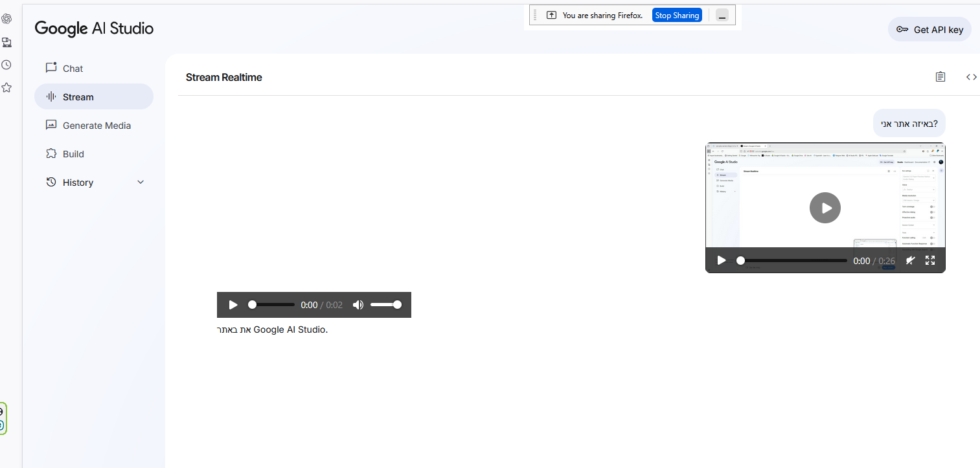Click the Get API key button

point(929,29)
